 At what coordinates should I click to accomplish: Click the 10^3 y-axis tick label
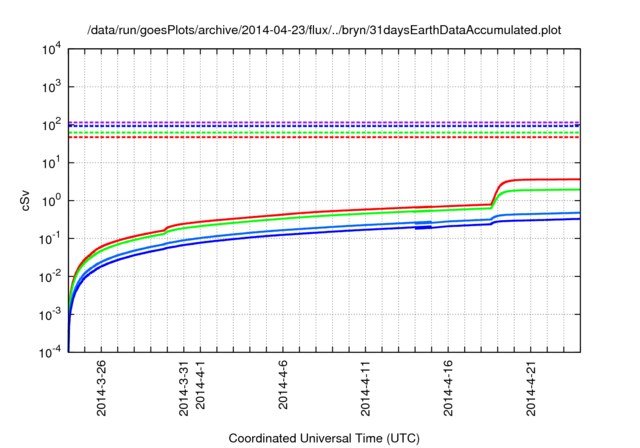52,87
